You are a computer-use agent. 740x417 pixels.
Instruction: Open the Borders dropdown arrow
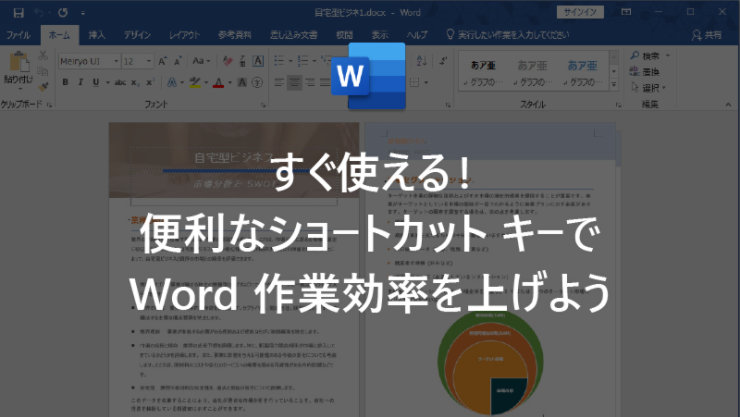point(426,83)
